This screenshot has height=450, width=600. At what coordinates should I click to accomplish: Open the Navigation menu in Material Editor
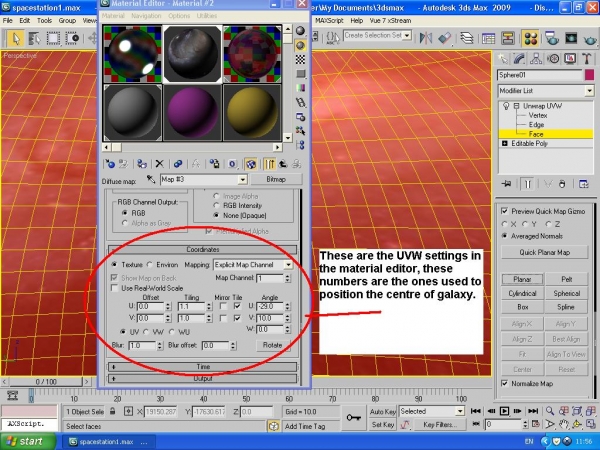coord(146,16)
